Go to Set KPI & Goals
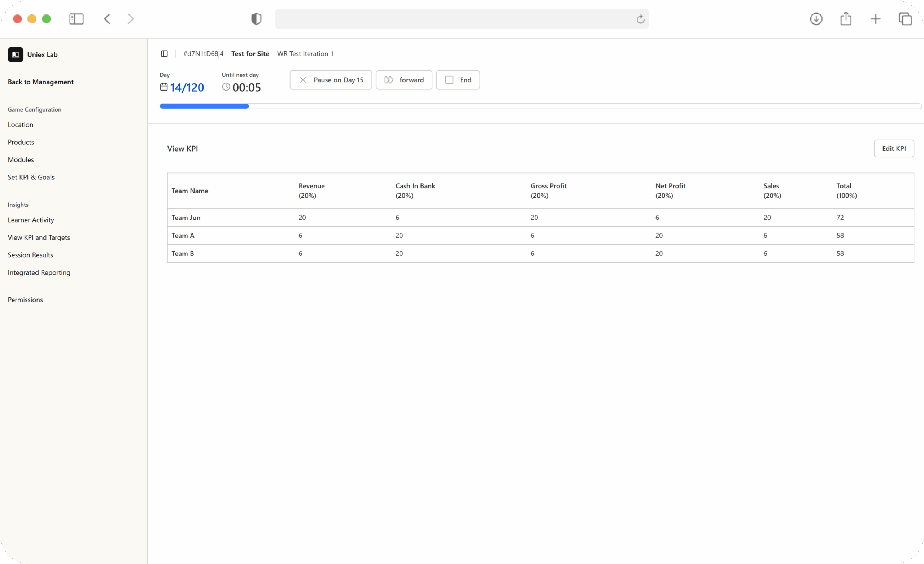Viewport: 924px width, 564px height. tap(31, 177)
